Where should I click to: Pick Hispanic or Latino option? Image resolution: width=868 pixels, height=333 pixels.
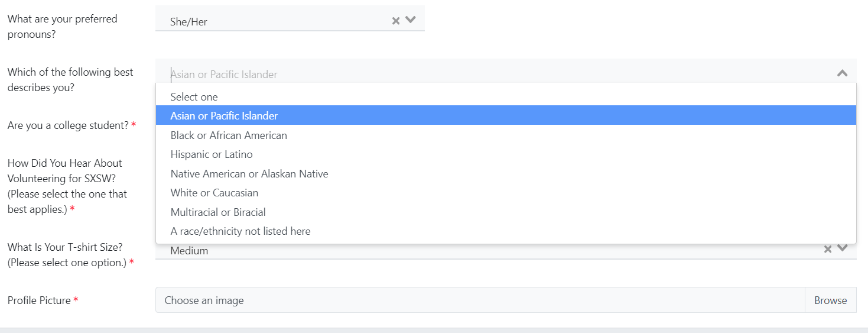tap(506, 154)
